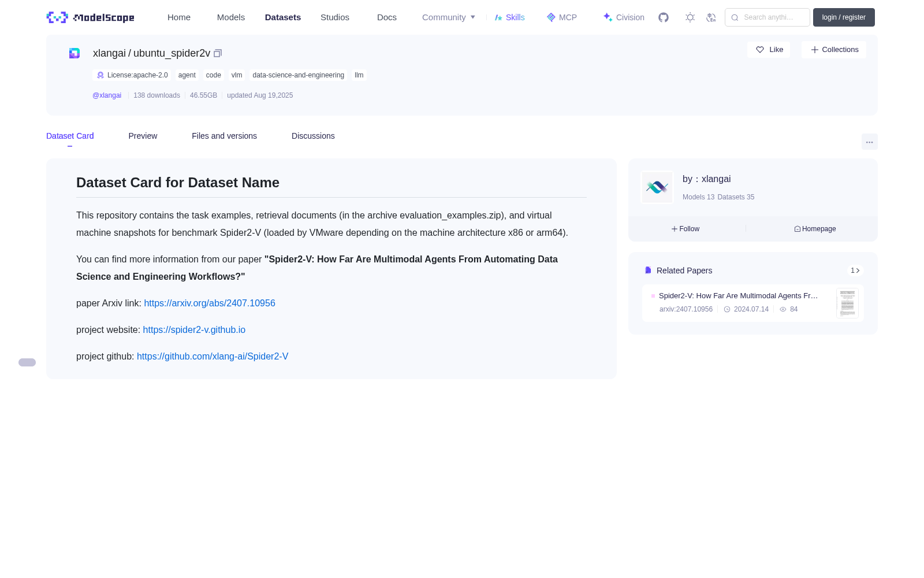Open the arxiv.org/abs/2407.10956 link
The width and height of the screenshot is (924, 578).
click(210, 303)
